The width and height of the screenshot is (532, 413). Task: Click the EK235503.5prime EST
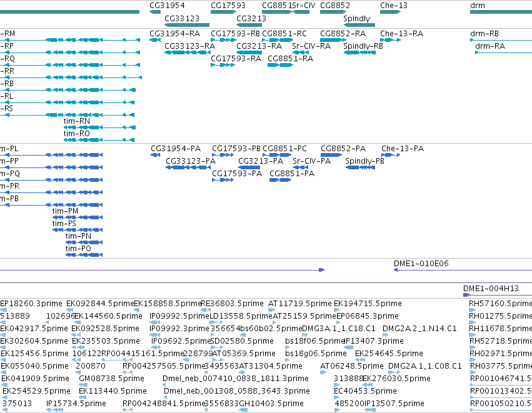point(78,347)
